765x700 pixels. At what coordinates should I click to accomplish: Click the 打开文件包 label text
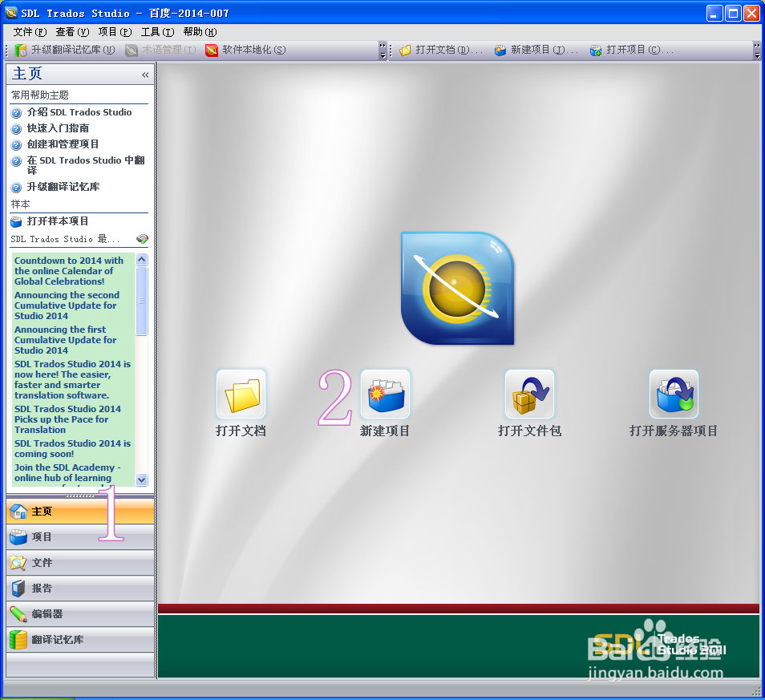tap(529, 431)
